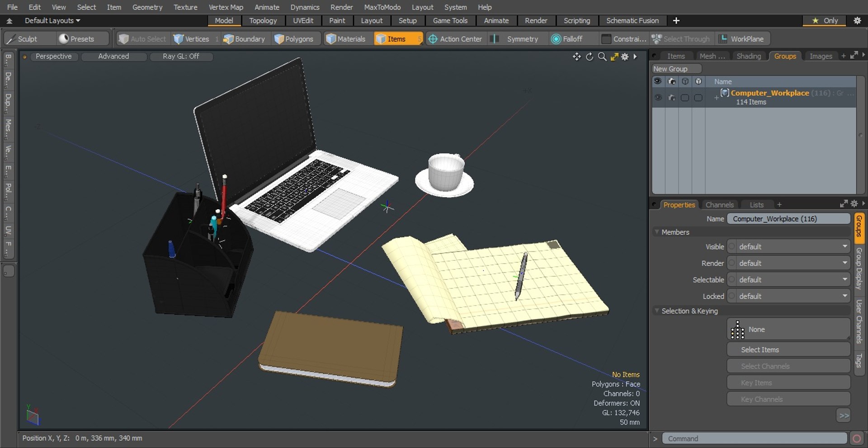Open viewport settings gear
The image size is (868, 448).
[625, 57]
